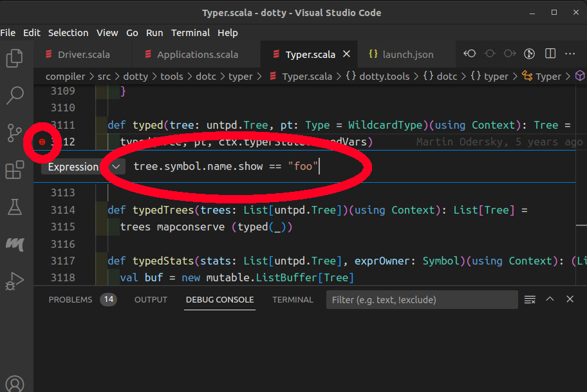Open the Extensions view
587x392 pixels.
(x=15, y=171)
